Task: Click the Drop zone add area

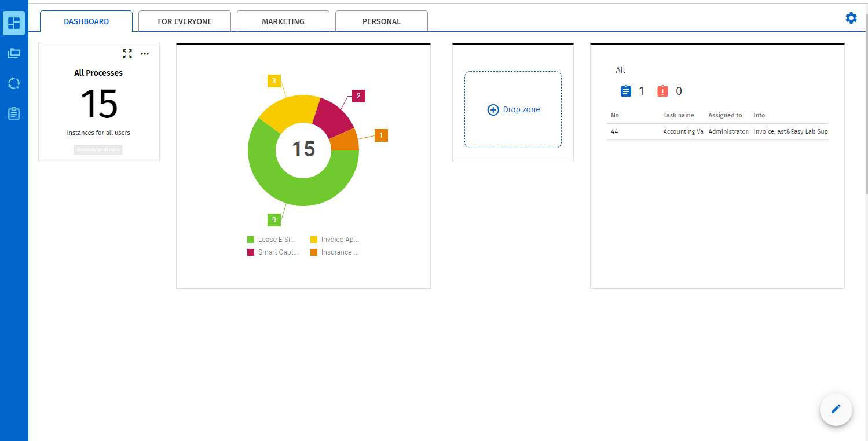Action: point(513,110)
